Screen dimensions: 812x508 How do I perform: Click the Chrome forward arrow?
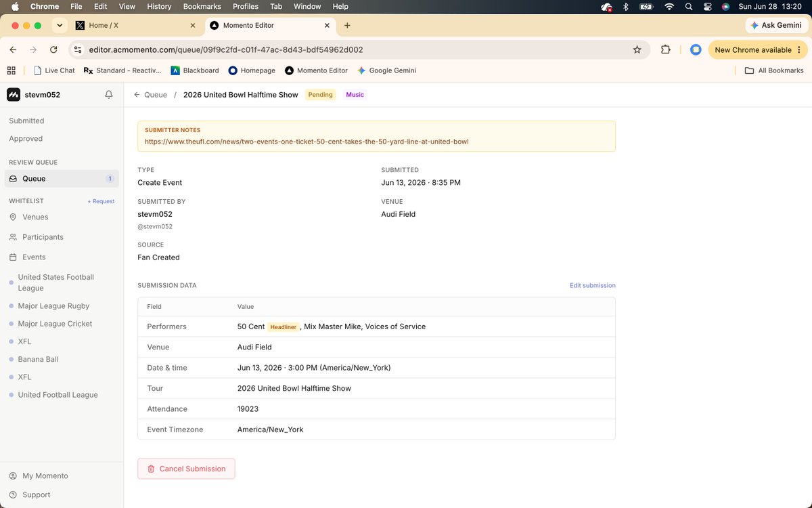(33, 49)
